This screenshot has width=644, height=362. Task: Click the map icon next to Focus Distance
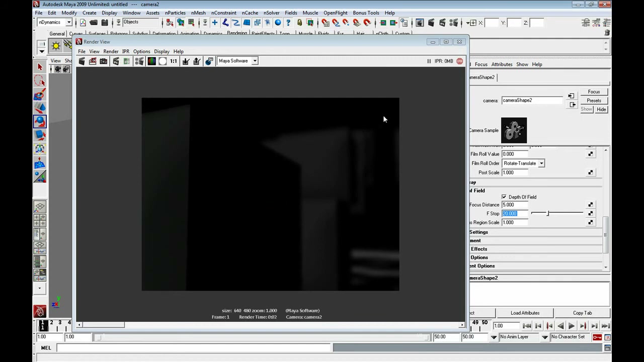[x=590, y=205]
